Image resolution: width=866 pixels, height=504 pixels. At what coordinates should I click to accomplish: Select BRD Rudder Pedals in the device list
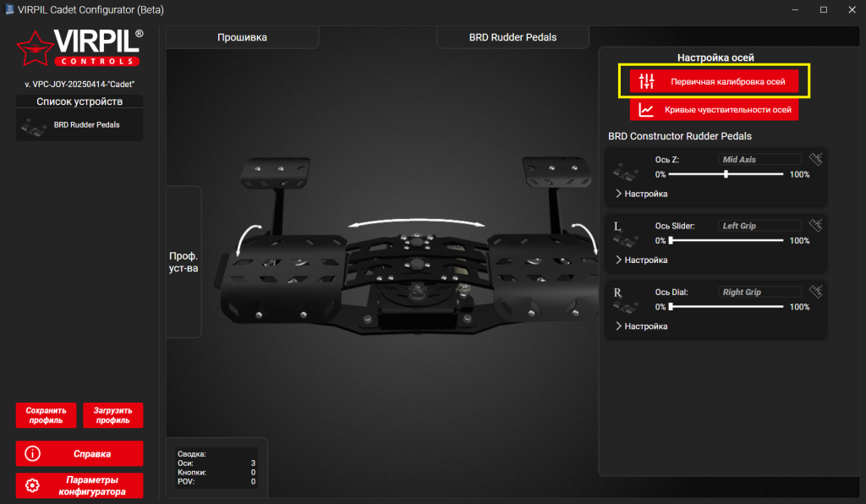point(79,125)
